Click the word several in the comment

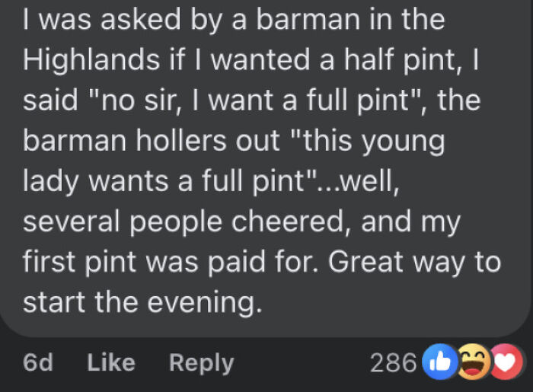click(x=71, y=221)
